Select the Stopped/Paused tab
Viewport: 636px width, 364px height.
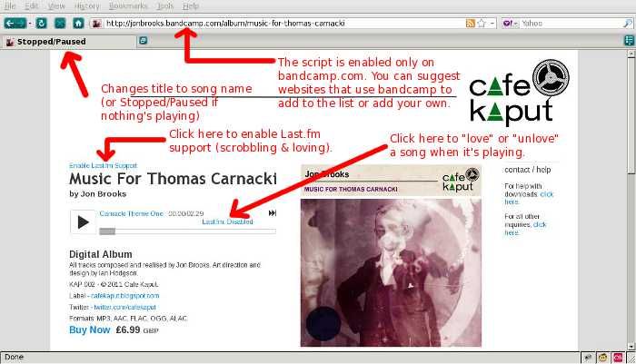point(68,42)
